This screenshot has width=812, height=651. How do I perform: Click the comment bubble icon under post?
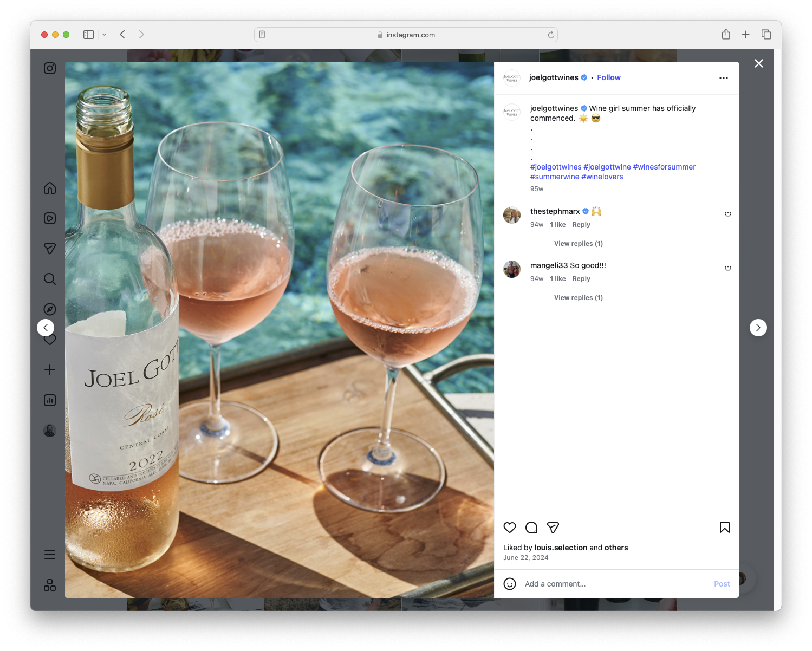pyautogui.click(x=531, y=528)
